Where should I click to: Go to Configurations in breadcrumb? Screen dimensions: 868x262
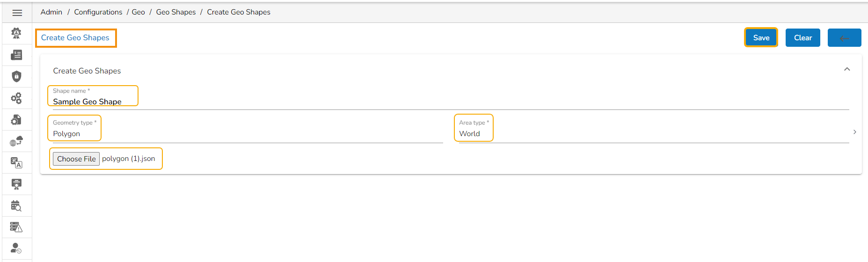coord(98,12)
